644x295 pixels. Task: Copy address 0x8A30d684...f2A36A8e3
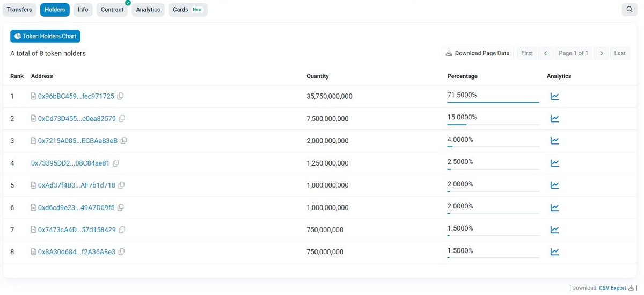point(121,251)
